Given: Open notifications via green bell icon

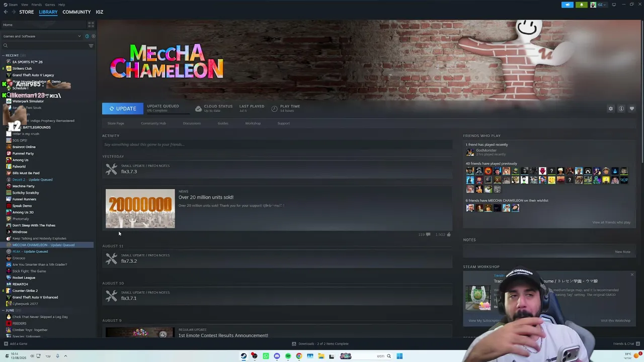Looking at the screenshot, I should click(582, 5).
